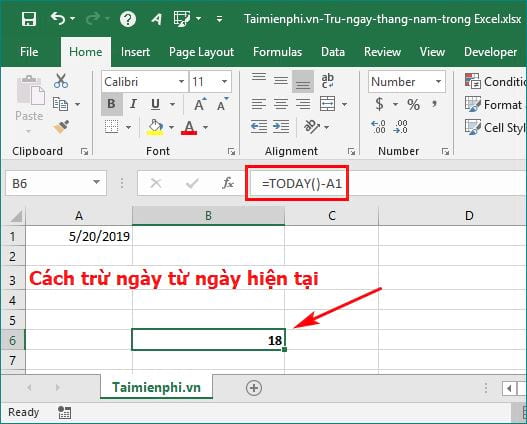
Task: Open Font settings dialog launcher
Action: point(231,152)
